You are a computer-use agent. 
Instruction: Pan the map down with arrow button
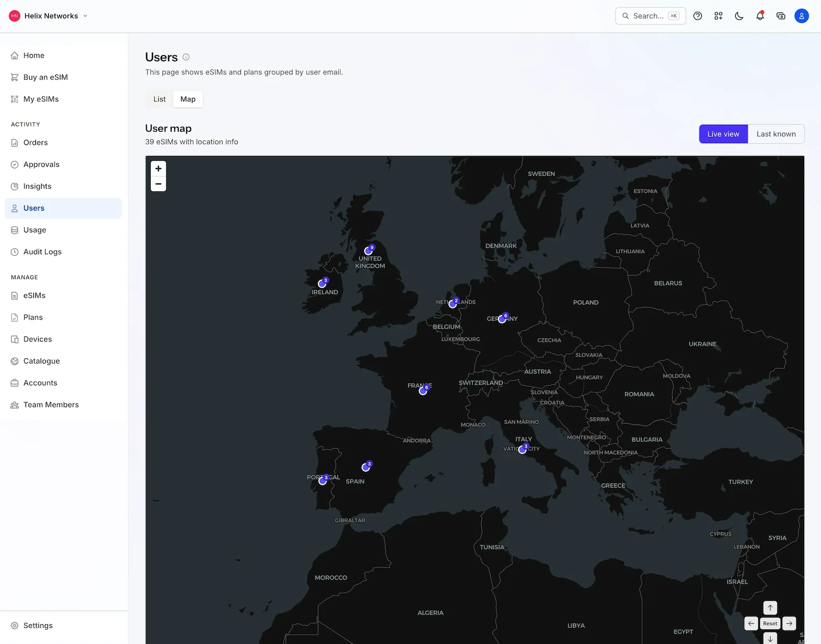point(770,638)
